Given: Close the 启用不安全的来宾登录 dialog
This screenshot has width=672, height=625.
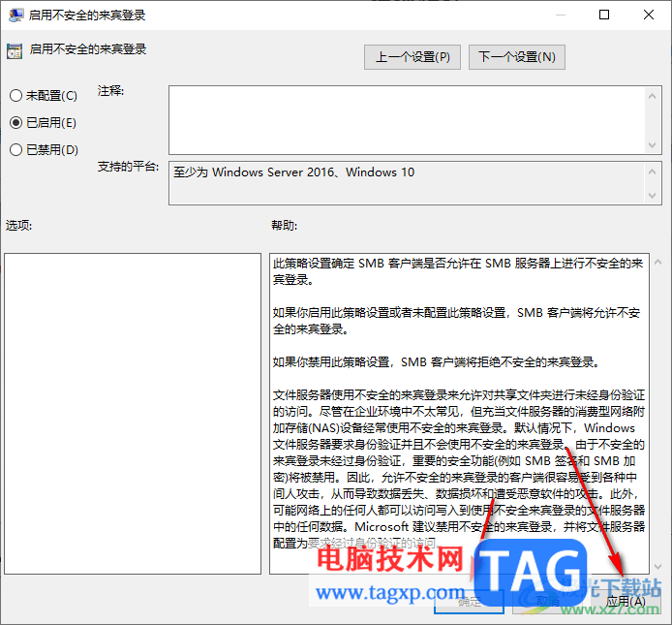Looking at the screenshot, I should 649,15.
